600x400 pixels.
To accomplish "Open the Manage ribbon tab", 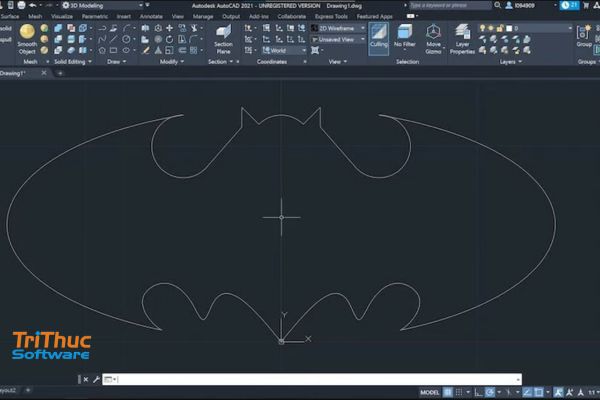I will click(x=203, y=16).
